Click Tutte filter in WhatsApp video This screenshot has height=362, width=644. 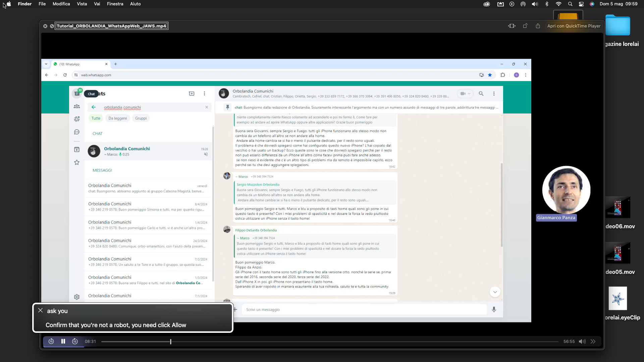[x=96, y=118]
